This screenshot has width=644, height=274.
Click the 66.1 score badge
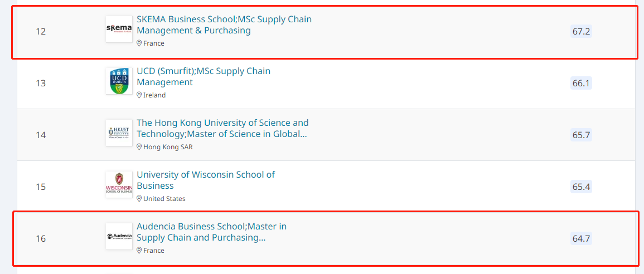coord(581,83)
